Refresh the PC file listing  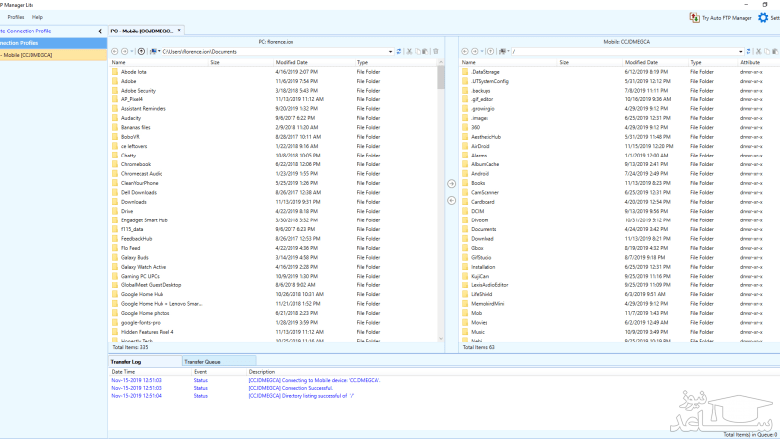click(400, 51)
